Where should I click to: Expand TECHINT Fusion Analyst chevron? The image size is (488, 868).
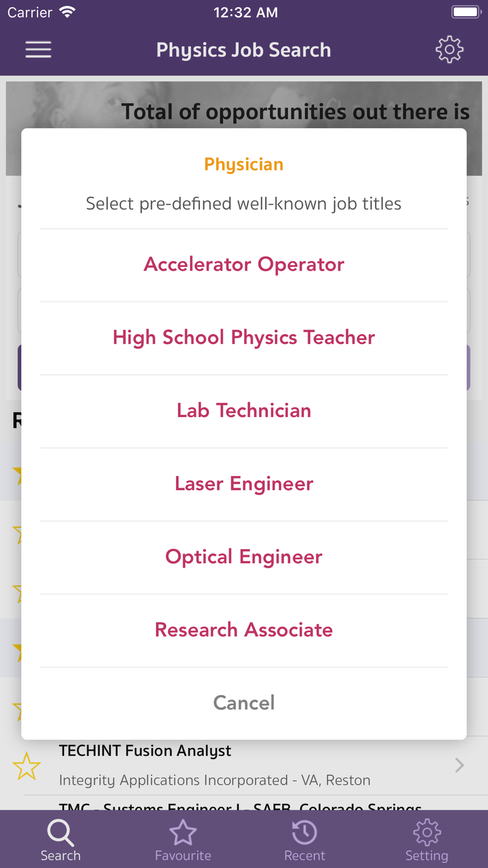(x=459, y=765)
